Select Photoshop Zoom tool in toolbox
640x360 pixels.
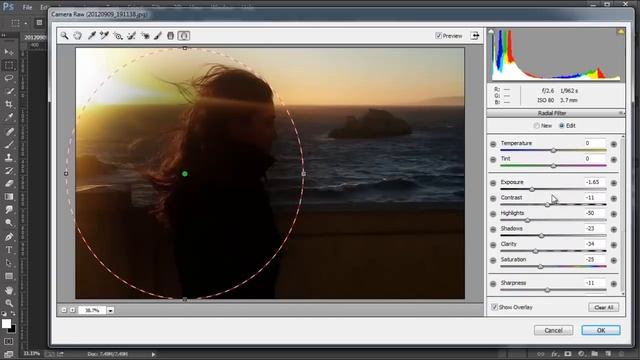point(9,303)
